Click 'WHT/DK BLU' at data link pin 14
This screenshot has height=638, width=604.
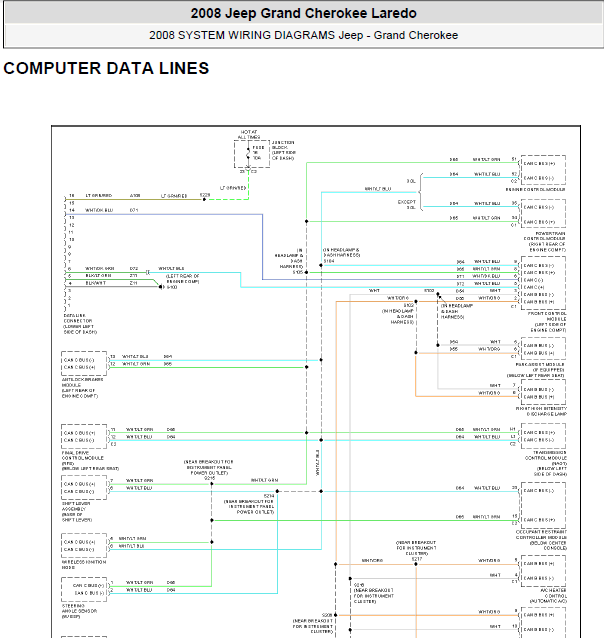point(99,210)
